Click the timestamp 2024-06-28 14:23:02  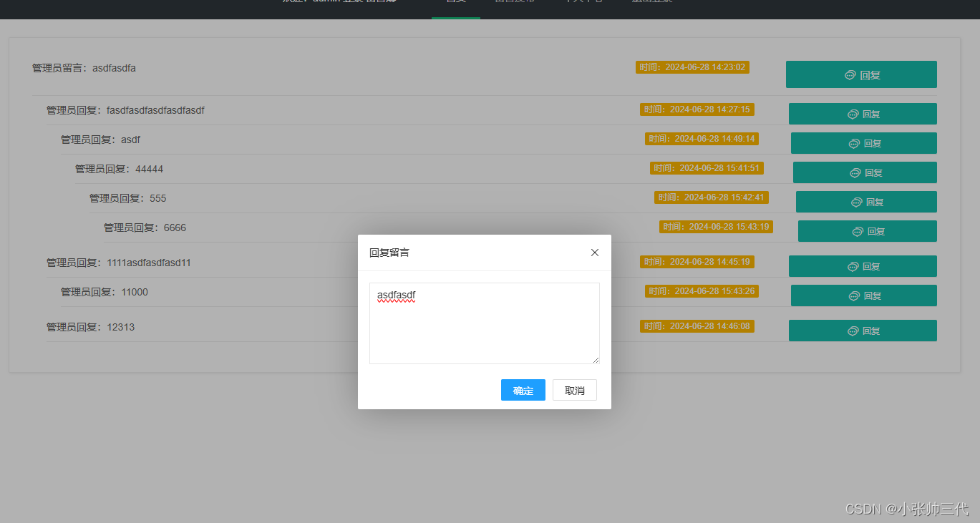[x=692, y=67]
